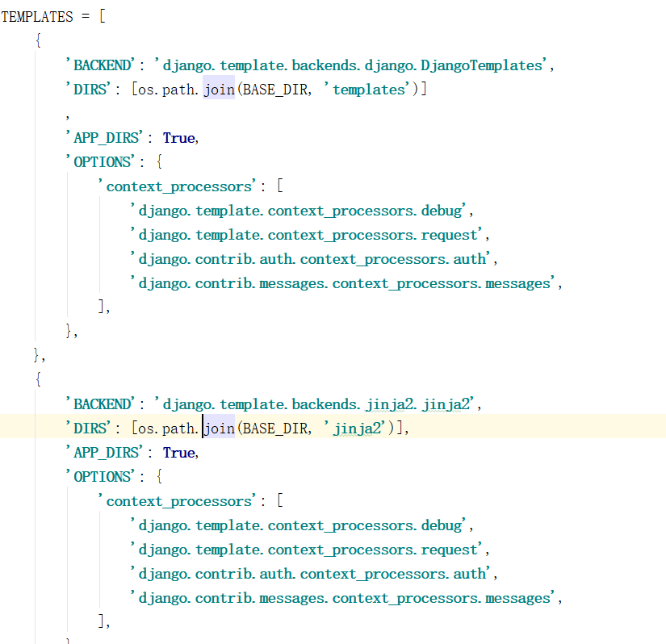Click the context_processors.request string in the jinja2 block
Screen dimensions: 666x644
click(306, 550)
